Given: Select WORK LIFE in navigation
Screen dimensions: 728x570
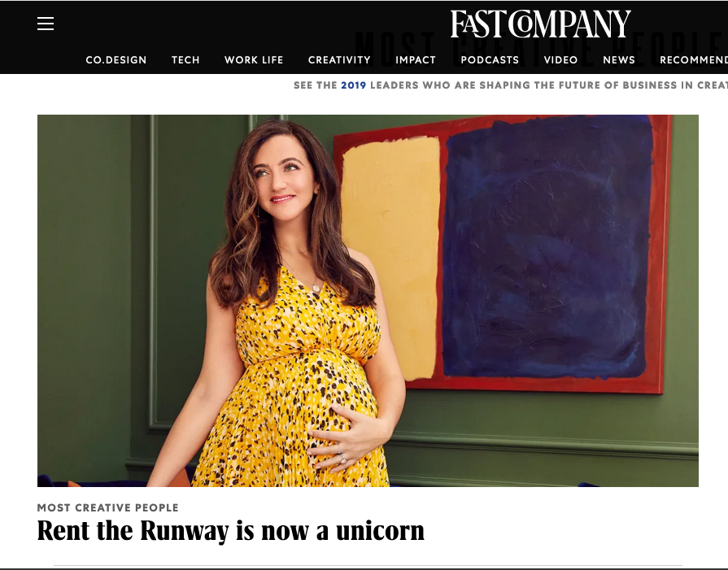Looking at the screenshot, I should [254, 60].
